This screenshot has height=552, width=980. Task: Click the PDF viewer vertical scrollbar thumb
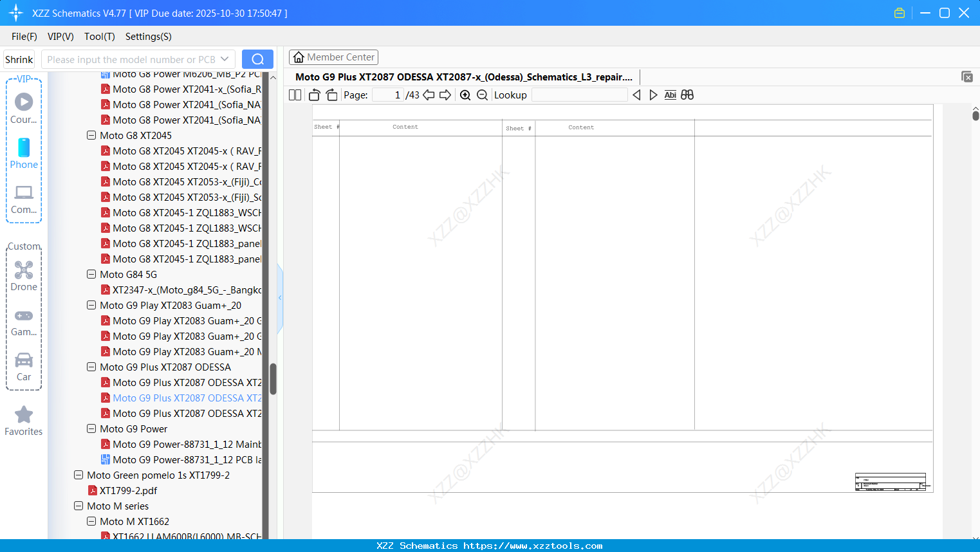(975, 115)
